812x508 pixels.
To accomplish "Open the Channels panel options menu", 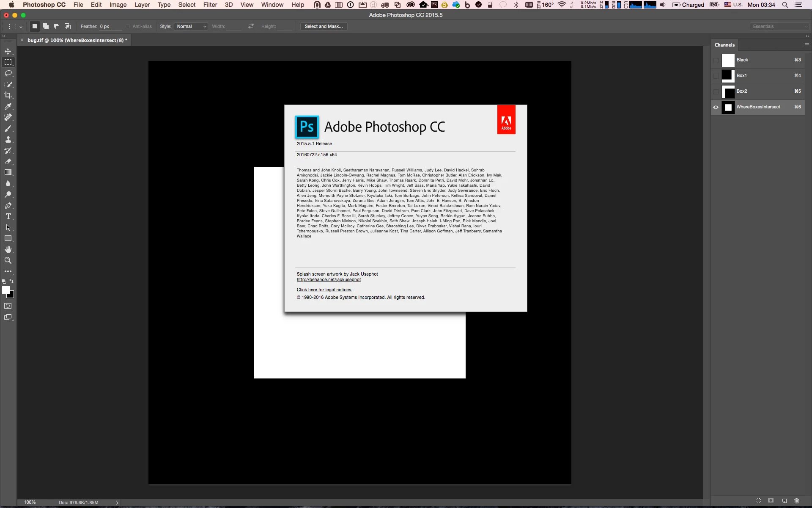I will tap(807, 44).
